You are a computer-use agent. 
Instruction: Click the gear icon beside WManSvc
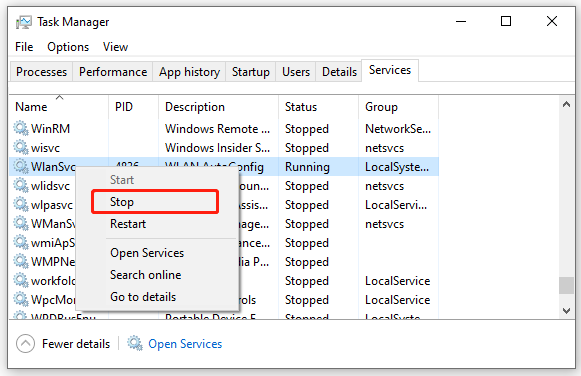pyautogui.click(x=21, y=223)
